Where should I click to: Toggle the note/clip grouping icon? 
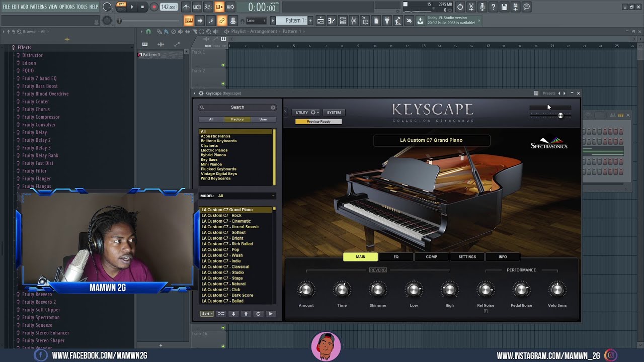click(211, 21)
